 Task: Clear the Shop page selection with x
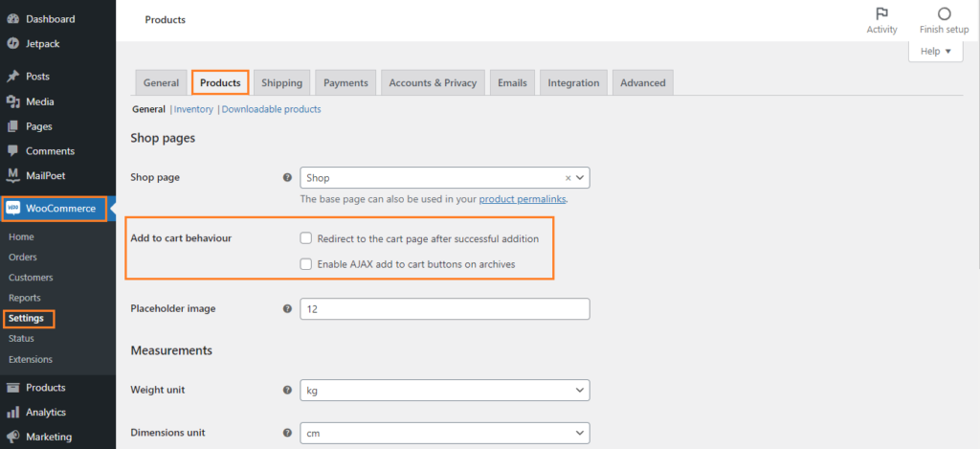568,178
